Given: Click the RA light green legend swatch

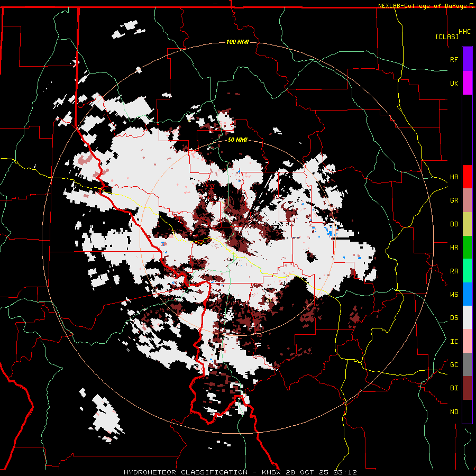Looking at the screenshot, I should click(467, 271).
